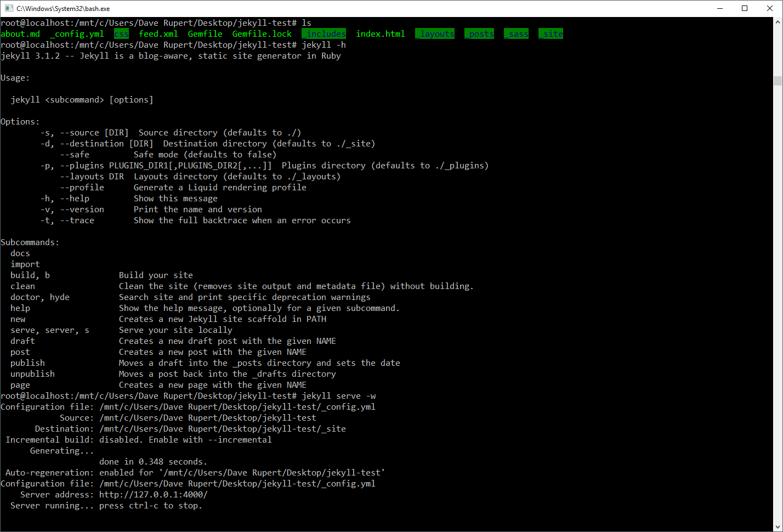Click the 'jekyll 3.1.2' version line

pyautogui.click(x=171, y=56)
